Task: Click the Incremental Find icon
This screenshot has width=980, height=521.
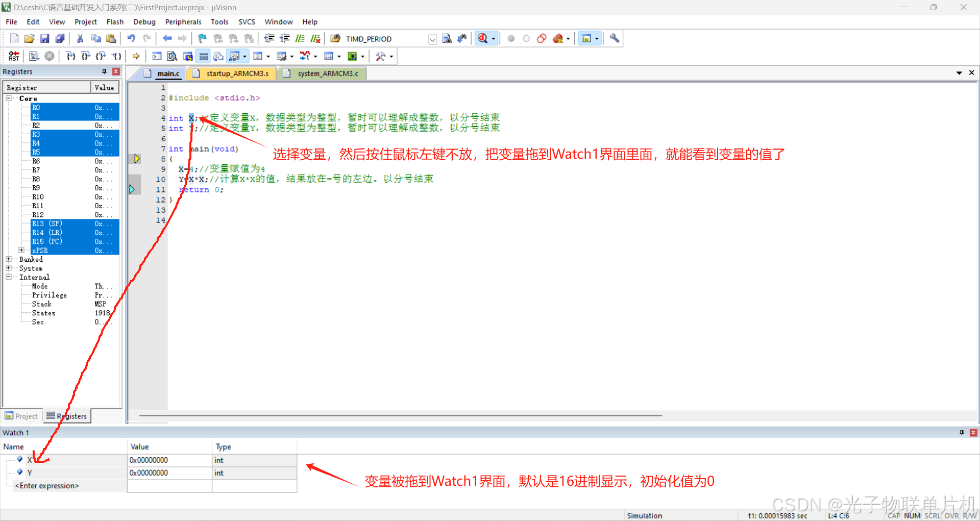Action: 462,39
